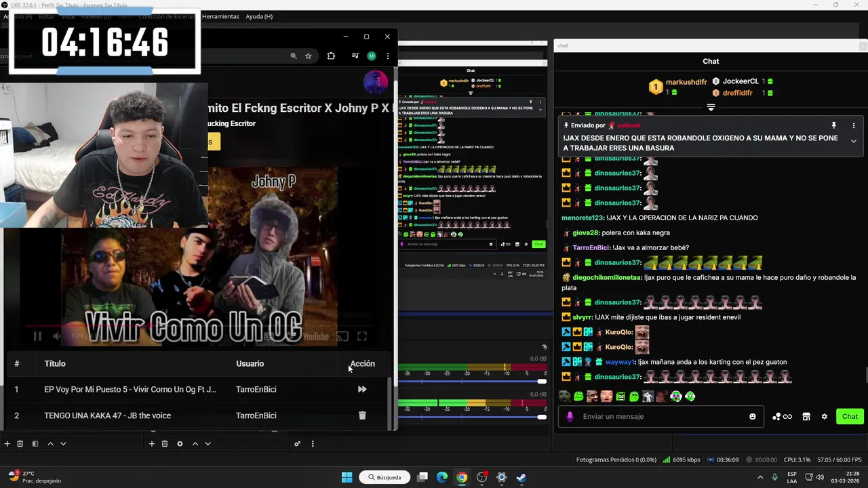Bookmark page with Chrome star icon

click(x=309, y=56)
